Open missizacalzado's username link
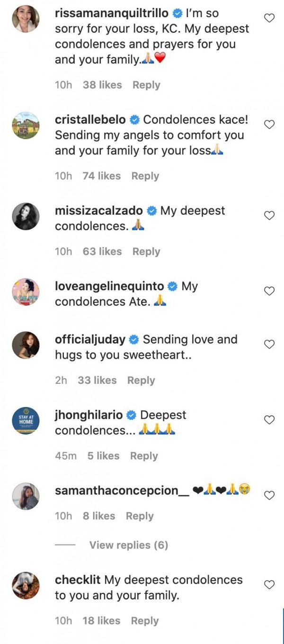 (99, 210)
